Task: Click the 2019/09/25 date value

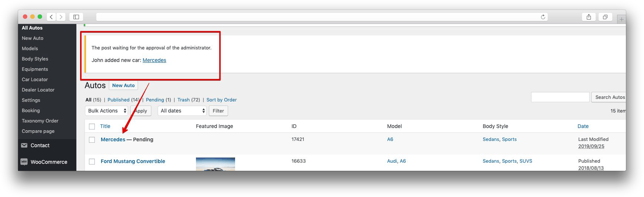Action: (x=591, y=146)
